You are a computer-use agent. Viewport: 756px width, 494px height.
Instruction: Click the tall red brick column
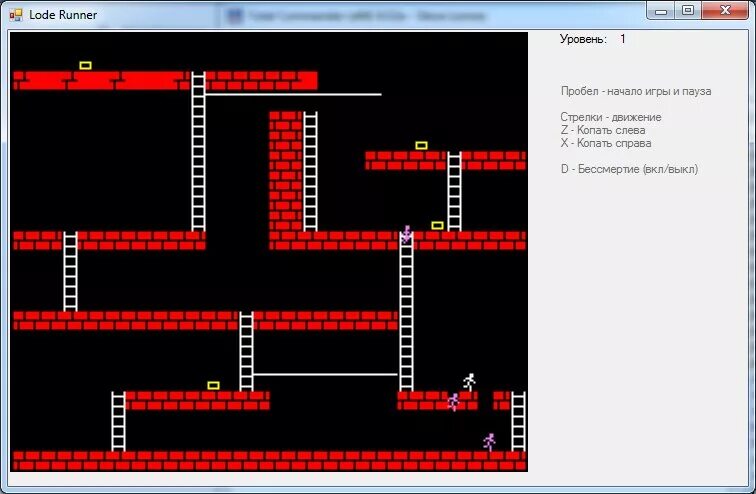285,171
